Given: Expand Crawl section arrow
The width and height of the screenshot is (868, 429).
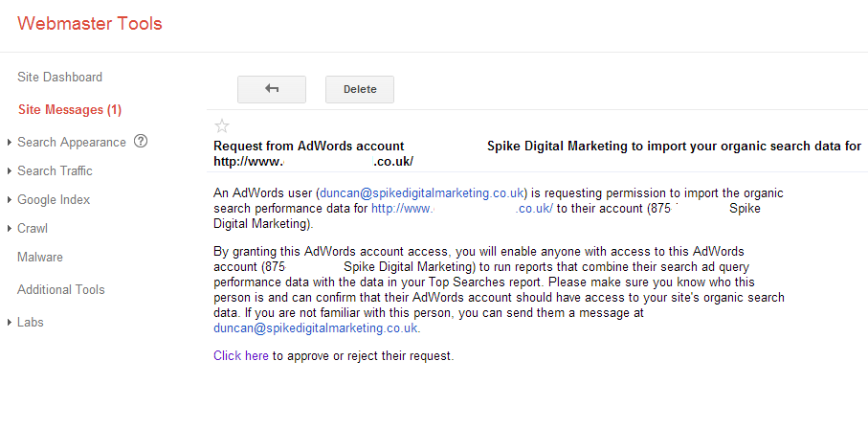Looking at the screenshot, I should (10, 228).
